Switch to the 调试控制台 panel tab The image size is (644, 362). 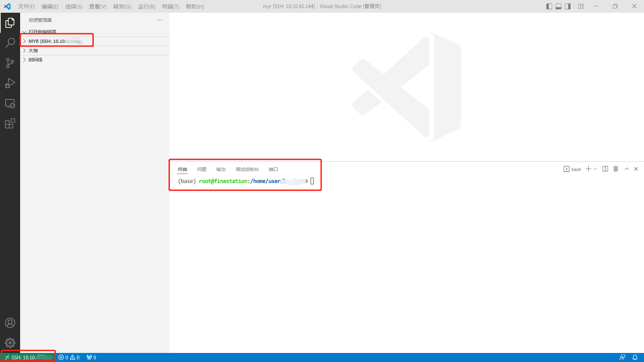tap(247, 169)
